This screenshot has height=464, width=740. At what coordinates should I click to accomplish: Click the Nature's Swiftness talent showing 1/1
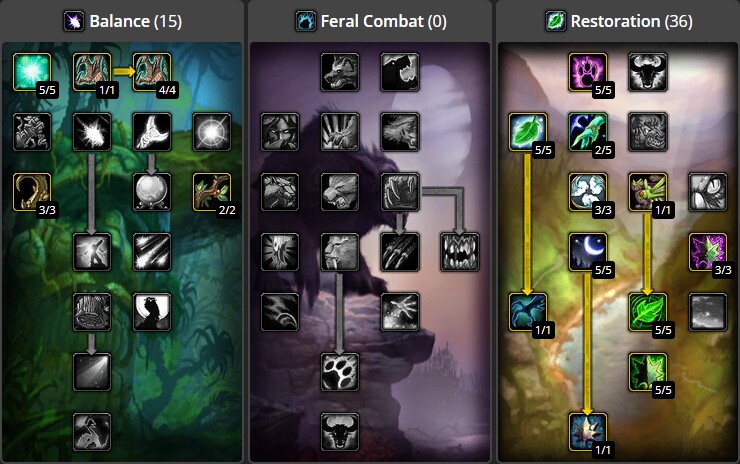(527, 312)
